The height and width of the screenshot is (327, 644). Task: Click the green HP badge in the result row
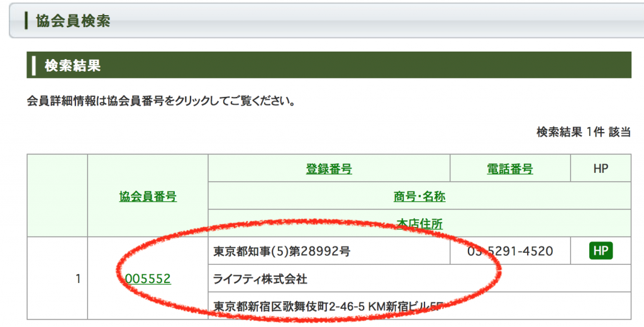point(601,251)
